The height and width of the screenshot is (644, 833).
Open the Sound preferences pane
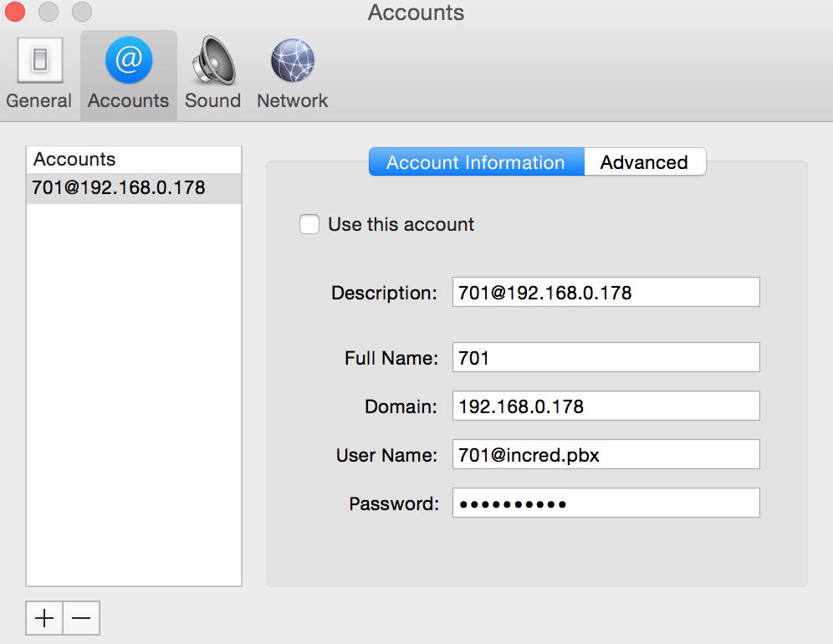pyautogui.click(x=212, y=74)
